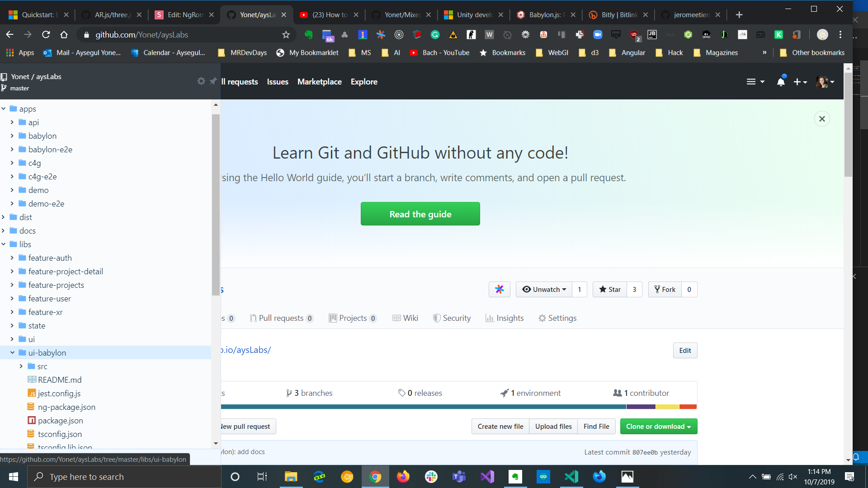Click the Octotree settings gear icon
The height and width of the screenshot is (488, 868).
point(201,81)
